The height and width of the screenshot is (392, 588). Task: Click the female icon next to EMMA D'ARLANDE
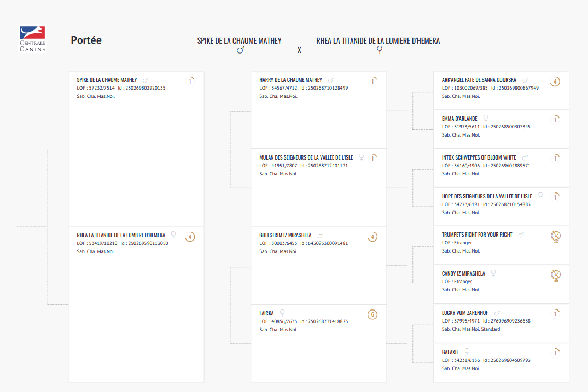click(485, 118)
